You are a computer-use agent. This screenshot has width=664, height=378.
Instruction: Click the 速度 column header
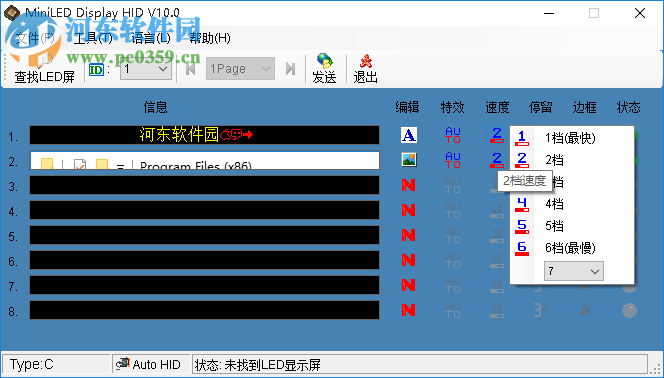click(497, 108)
